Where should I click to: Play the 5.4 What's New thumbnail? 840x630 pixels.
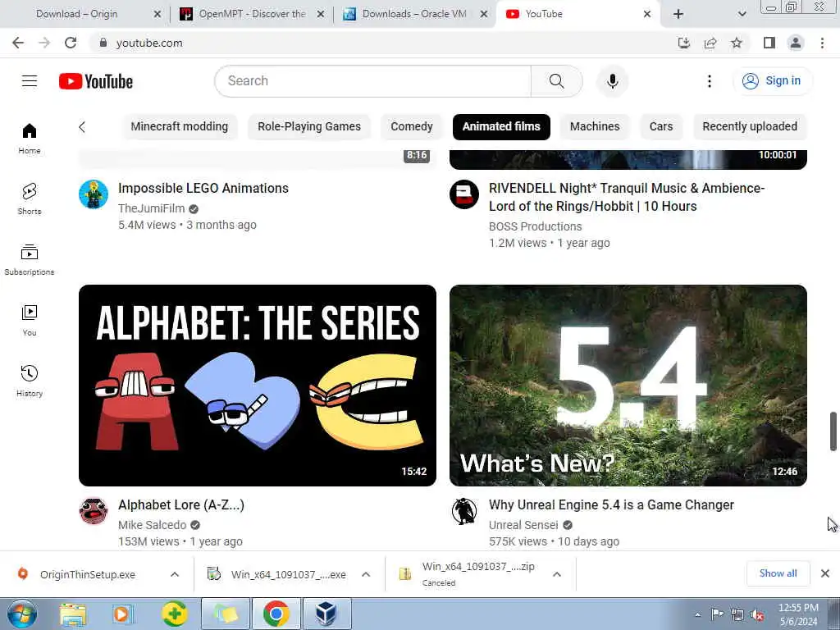point(628,386)
